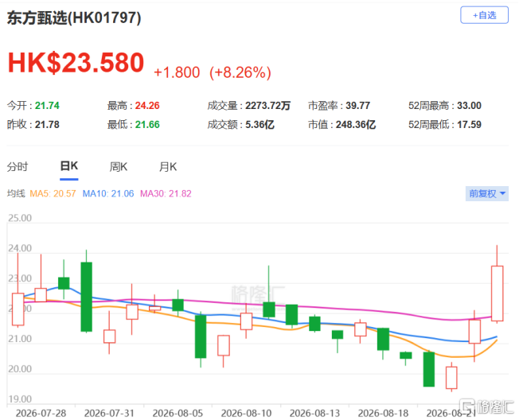This screenshot has width=519, height=420.
Task: Click the 25.00 y-axis price label
Action: click(20, 218)
